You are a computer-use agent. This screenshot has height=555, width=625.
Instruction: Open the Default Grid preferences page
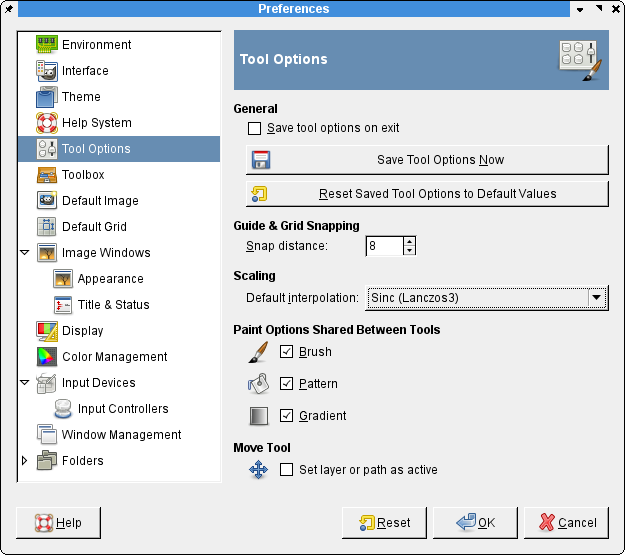[x=94, y=227]
